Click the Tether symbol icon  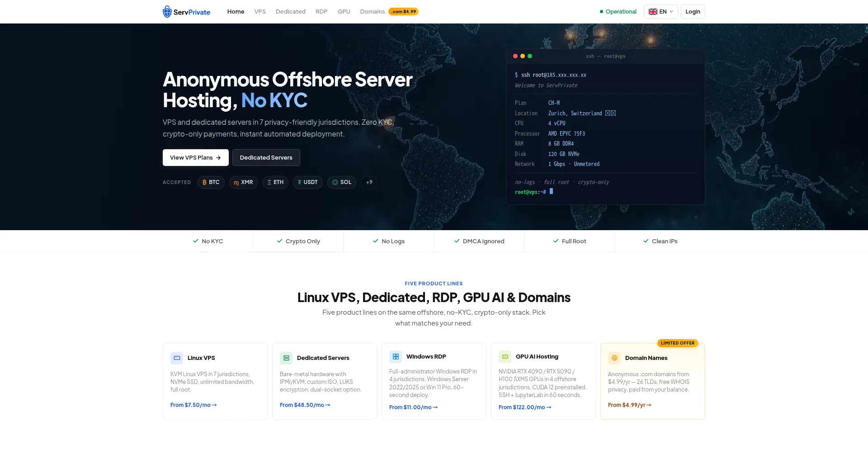[299, 182]
